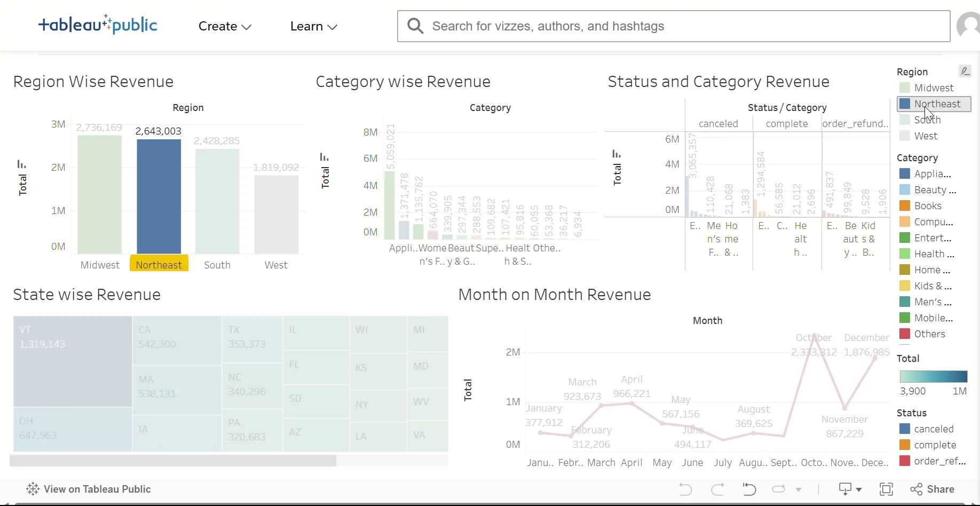The width and height of the screenshot is (980, 506).
Task: Click the Tableau Public logo
Action: pos(98,24)
